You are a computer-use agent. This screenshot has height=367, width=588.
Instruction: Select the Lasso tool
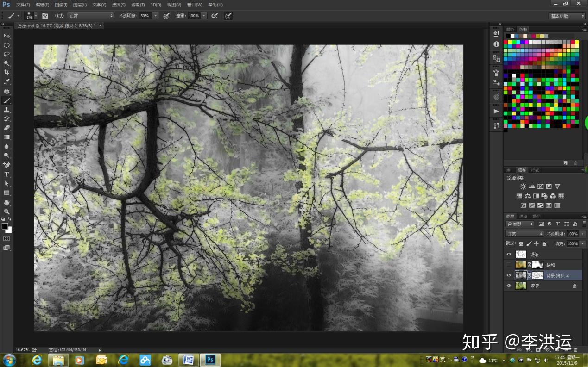pyautogui.click(x=6, y=54)
